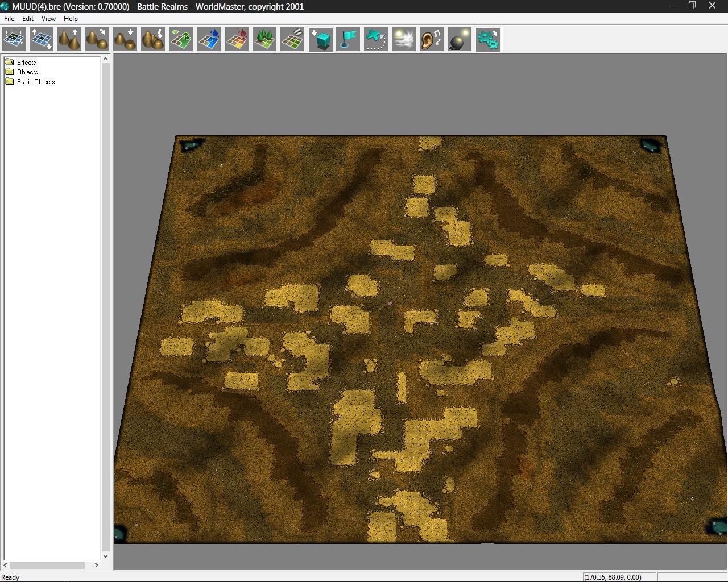The height and width of the screenshot is (582, 728).
Task: Click the horizontal scrollbar right arrow
Action: coord(97,566)
